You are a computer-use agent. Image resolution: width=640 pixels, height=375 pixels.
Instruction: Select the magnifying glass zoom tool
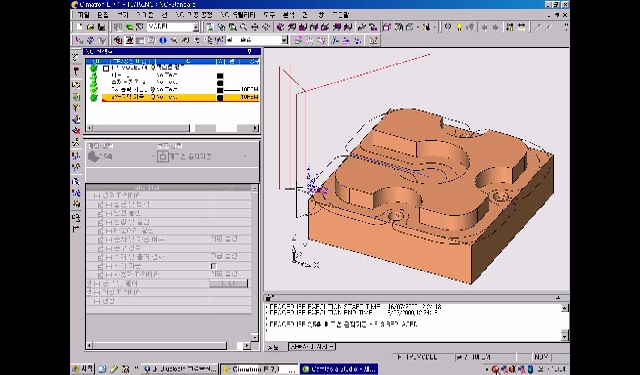pyautogui.click(x=243, y=27)
